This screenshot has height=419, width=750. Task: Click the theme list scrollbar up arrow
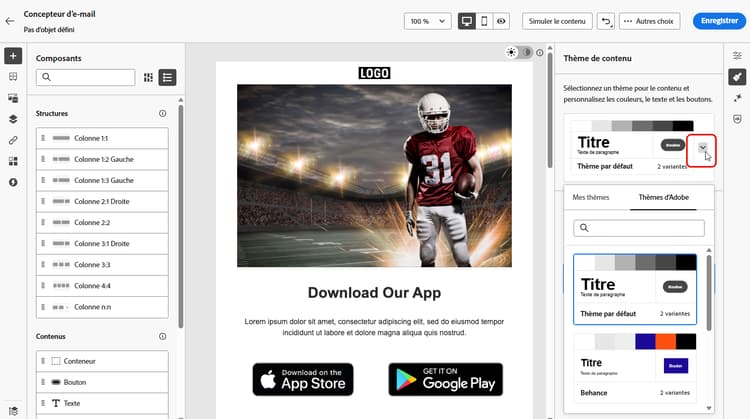pos(709,250)
